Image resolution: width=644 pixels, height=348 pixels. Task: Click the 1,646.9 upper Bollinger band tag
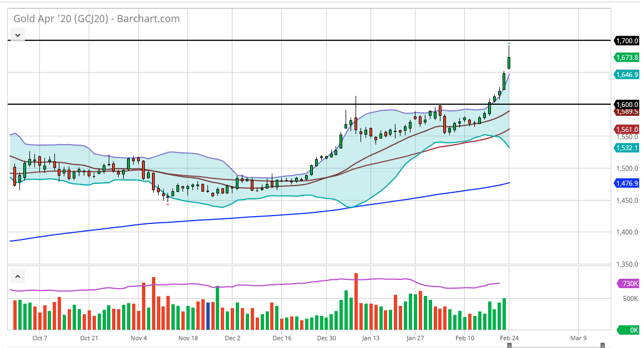click(626, 75)
